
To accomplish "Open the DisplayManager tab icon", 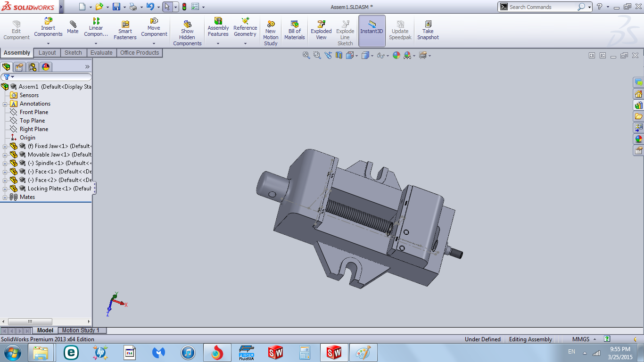I will click(x=46, y=67).
